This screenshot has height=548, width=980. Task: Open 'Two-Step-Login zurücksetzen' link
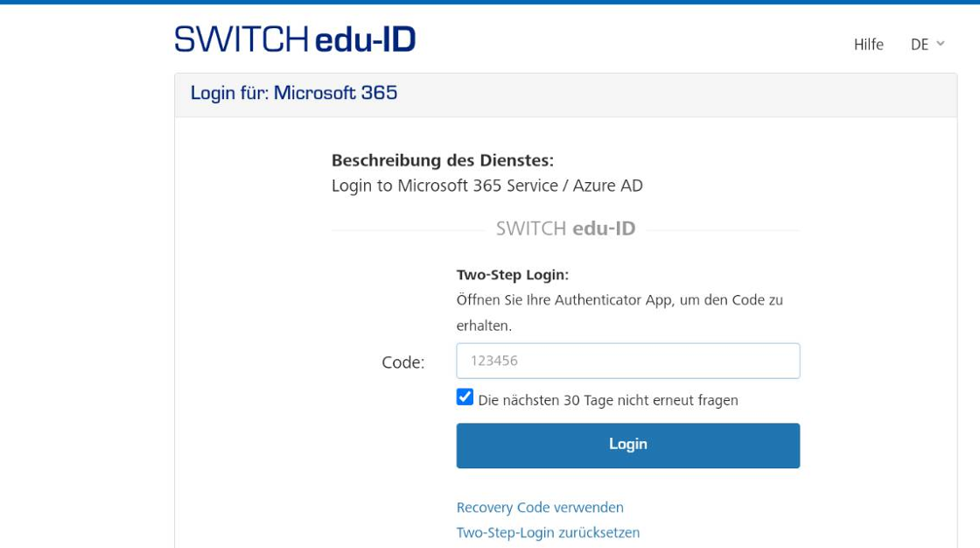click(x=548, y=532)
